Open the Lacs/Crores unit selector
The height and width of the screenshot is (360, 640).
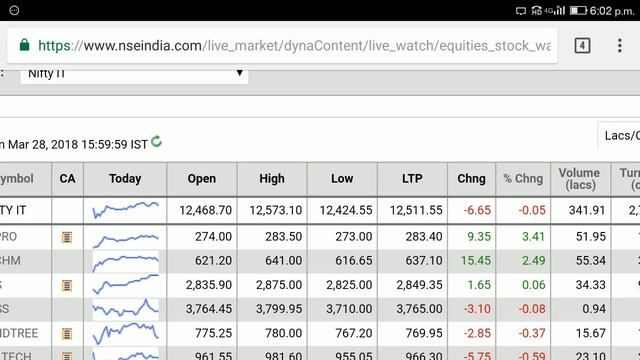[x=619, y=136]
